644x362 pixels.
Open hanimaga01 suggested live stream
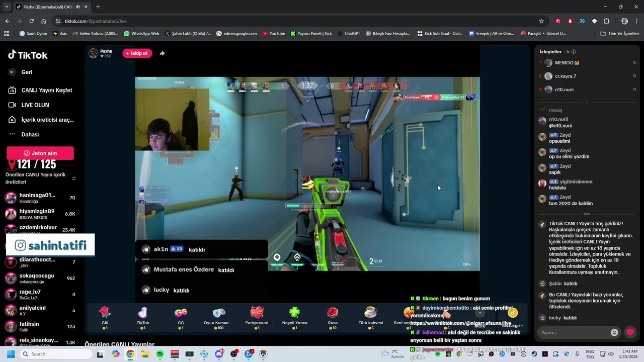pos(40,198)
